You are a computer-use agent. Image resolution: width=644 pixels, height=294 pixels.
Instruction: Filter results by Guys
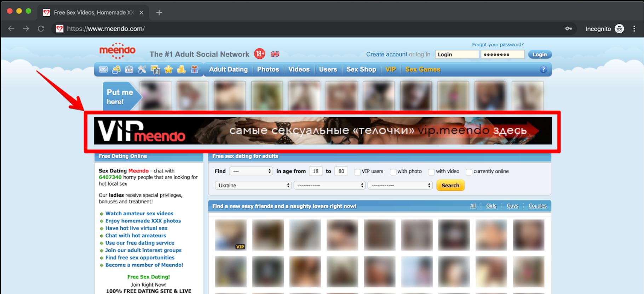[512, 206]
